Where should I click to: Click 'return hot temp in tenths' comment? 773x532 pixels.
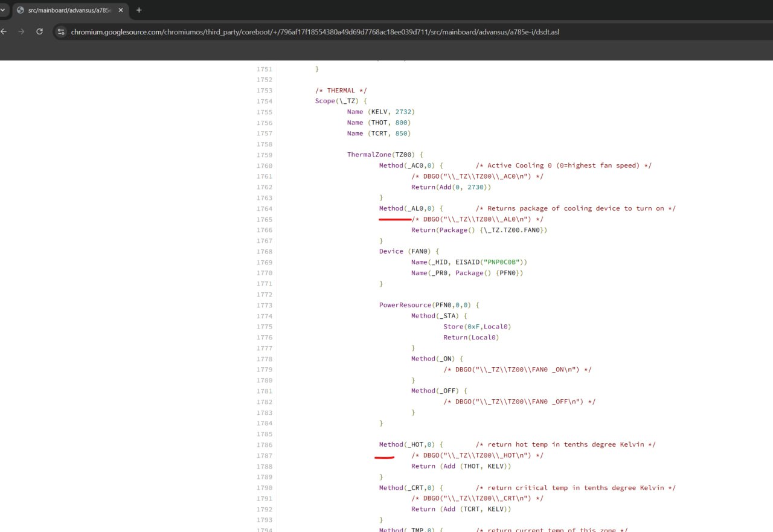566,444
